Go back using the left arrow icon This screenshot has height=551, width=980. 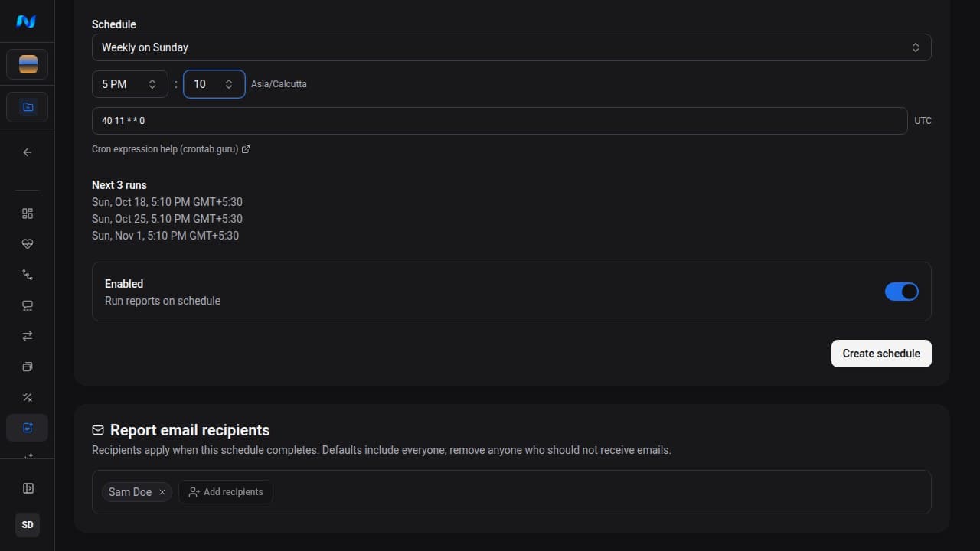[x=28, y=152]
